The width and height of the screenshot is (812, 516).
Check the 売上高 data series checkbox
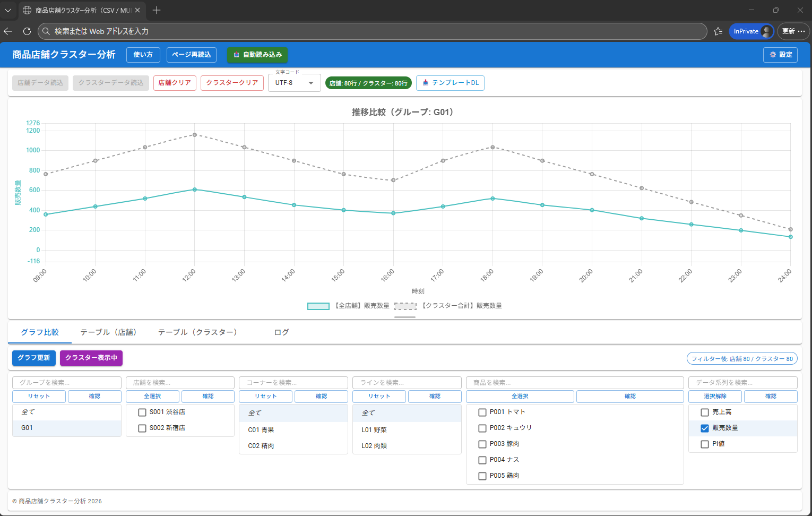pyautogui.click(x=705, y=412)
